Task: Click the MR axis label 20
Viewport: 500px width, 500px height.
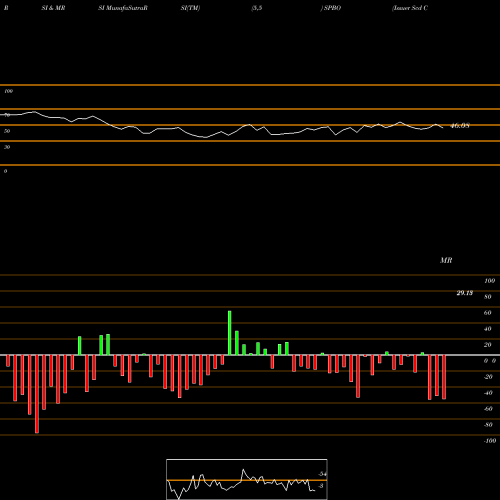Action: [x=488, y=345]
